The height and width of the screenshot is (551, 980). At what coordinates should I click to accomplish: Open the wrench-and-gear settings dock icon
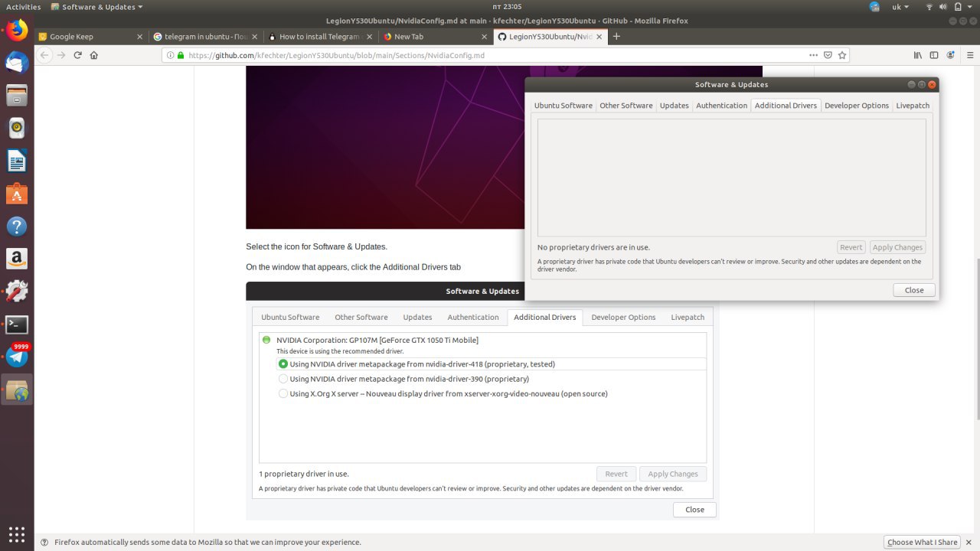click(17, 292)
